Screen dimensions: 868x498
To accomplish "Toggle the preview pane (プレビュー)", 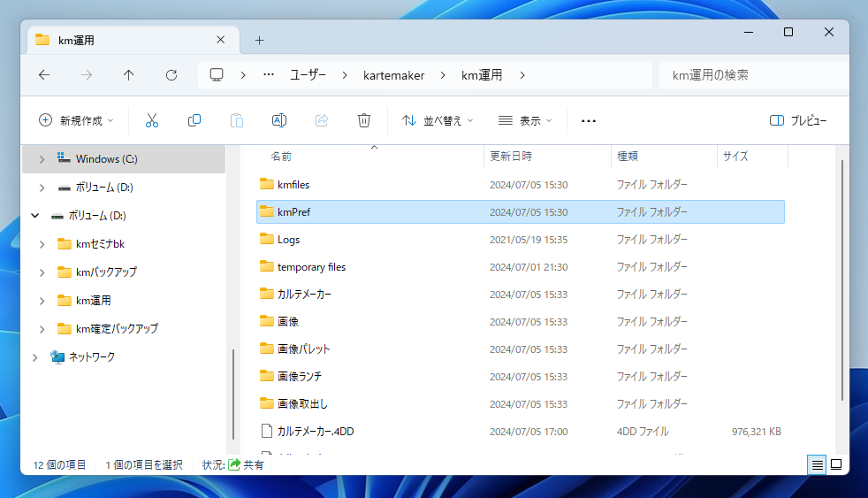I will click(798, 120).
